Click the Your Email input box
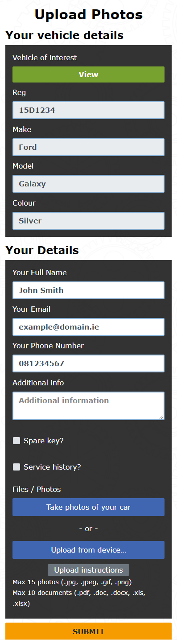Image resolution: width=177 pixels, height=644 pixels. tap(88, 326)
